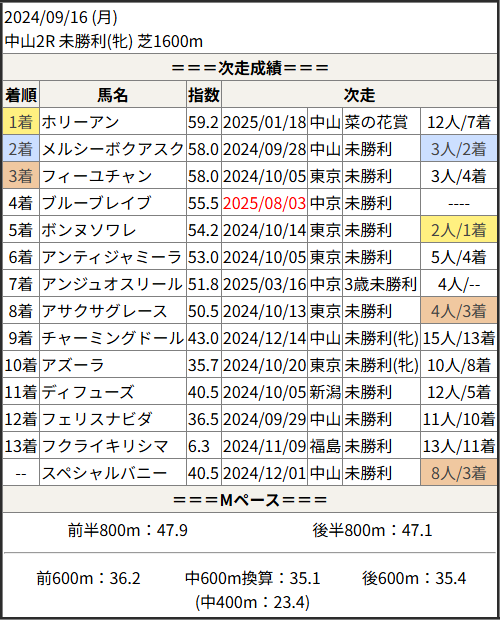Click the 着順 column header
Viewport: 500px width, 620px height.
point(21,95)
